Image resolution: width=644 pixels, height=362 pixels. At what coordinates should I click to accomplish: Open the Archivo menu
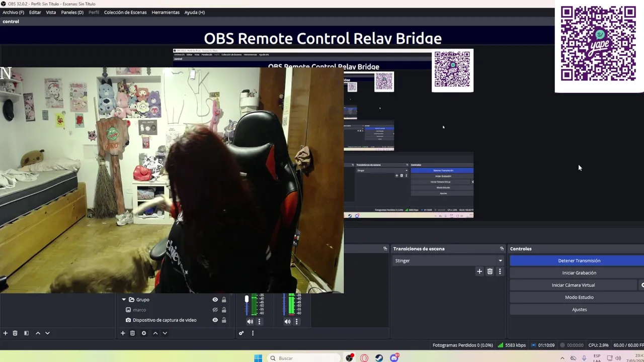tap(13, 12)
